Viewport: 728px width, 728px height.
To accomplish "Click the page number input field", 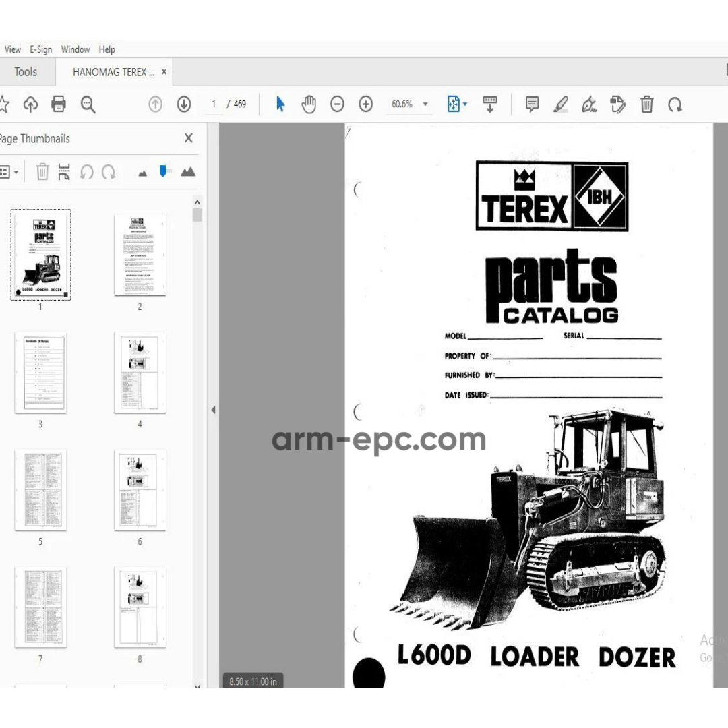I will pyautogui.click(x=214, y=104).
